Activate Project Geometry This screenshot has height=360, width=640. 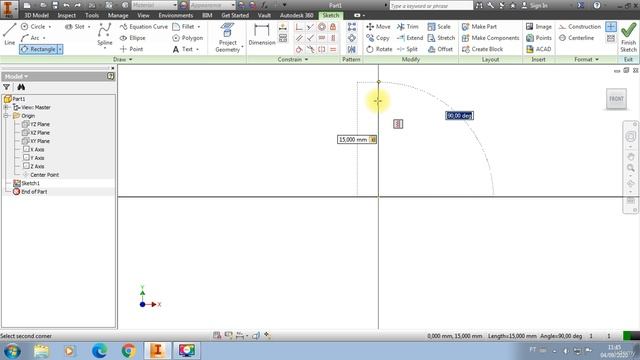(x=227, y=38)
